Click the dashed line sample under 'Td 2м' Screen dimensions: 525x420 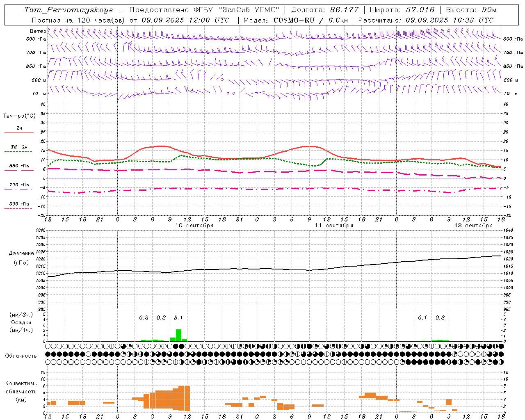point(18,152)
